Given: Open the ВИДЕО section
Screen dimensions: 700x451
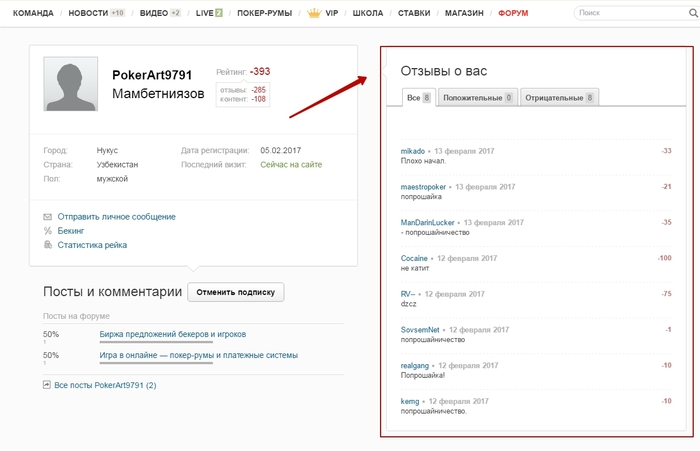Looking at the screenshot, I should [x=154, y=13].
